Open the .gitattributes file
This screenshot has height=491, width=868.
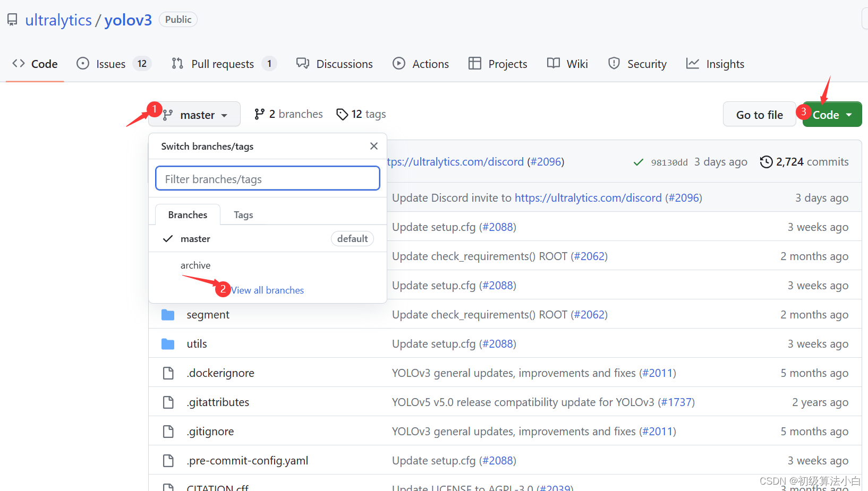click(218, 402)
